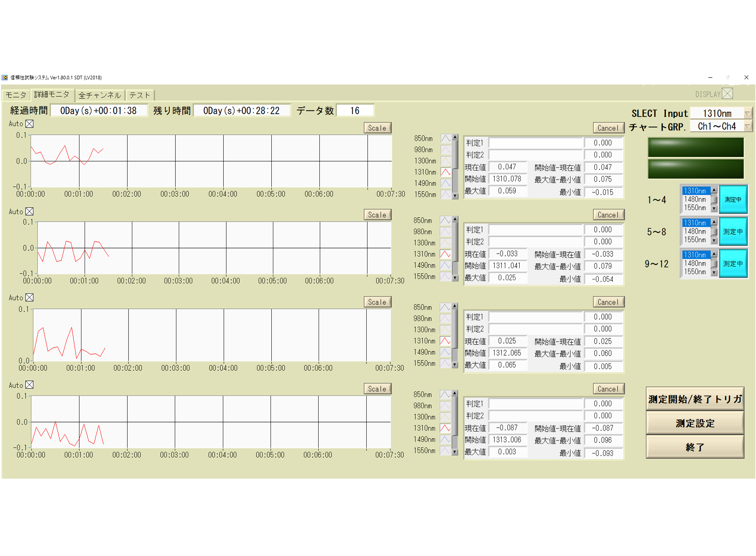Click the 850nm plot icon in first chart legend
Viewport: 756px width, 556px height.
click(446, 139)
